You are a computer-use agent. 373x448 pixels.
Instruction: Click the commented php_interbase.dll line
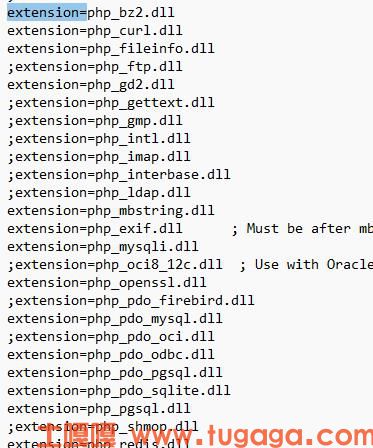click(x=119, y=175)
